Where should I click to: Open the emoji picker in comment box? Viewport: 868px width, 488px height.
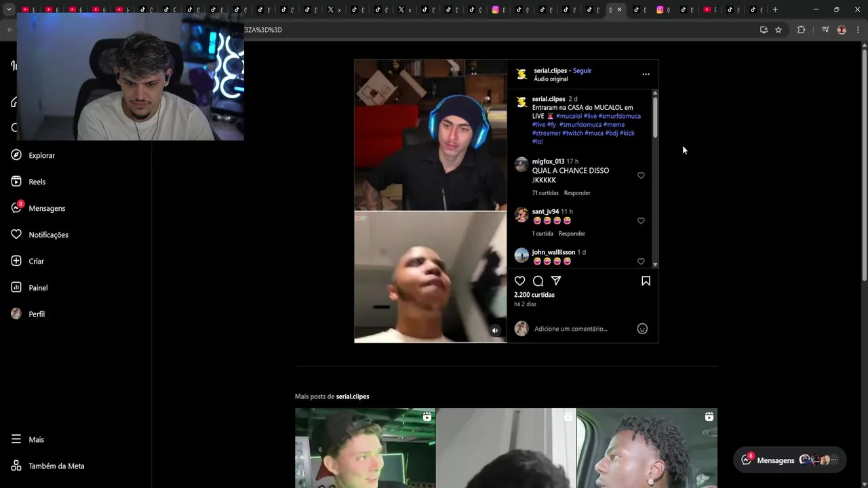point(642,329)
